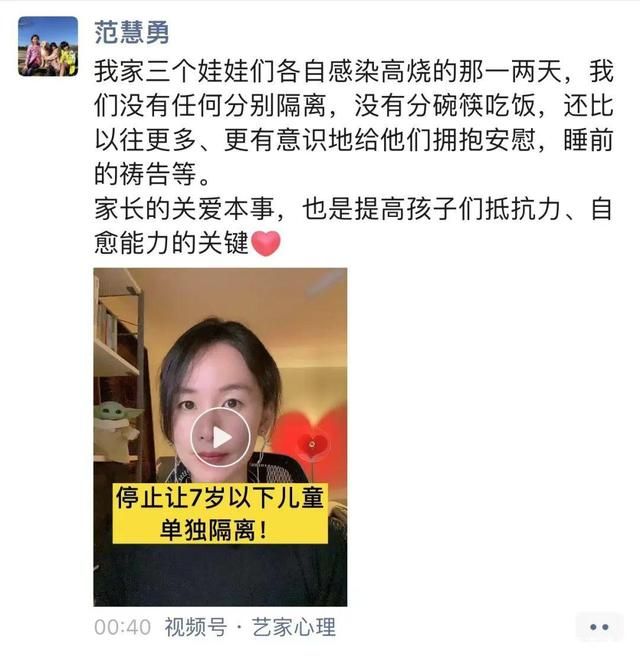
Task: Select the text 愈能力的关键
Action: click(x=172, y=243)
